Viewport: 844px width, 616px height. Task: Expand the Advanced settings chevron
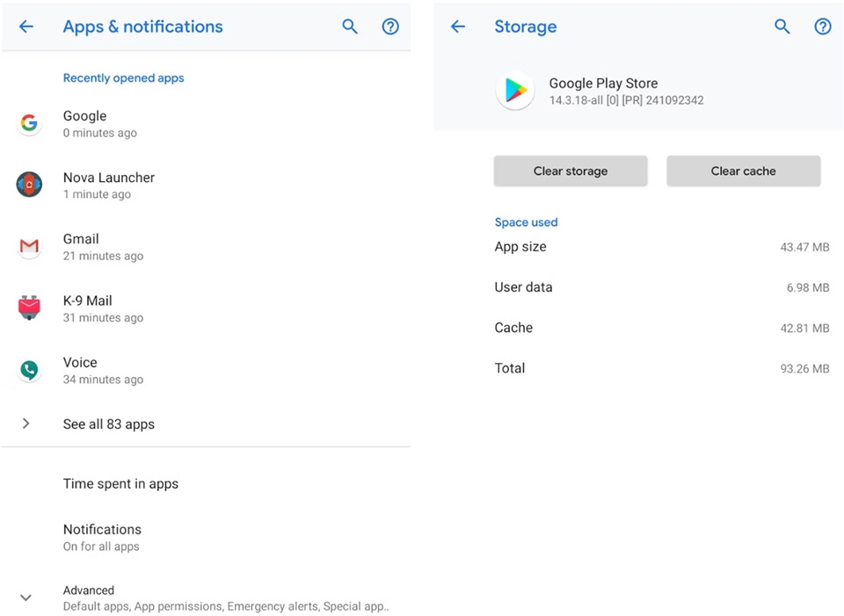[25, 598]
